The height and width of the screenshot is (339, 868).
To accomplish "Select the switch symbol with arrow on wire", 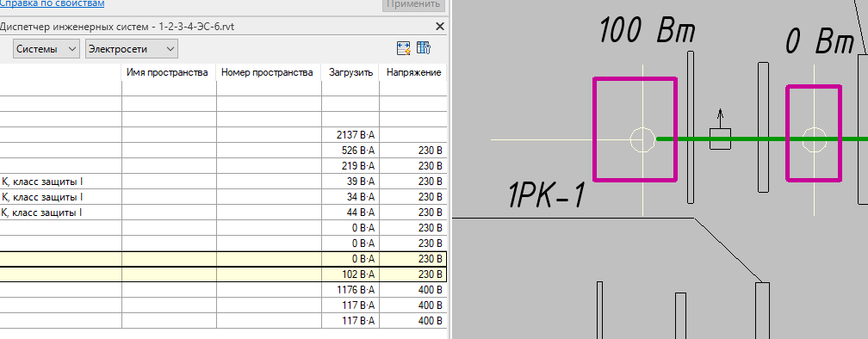I will (720, 129).
